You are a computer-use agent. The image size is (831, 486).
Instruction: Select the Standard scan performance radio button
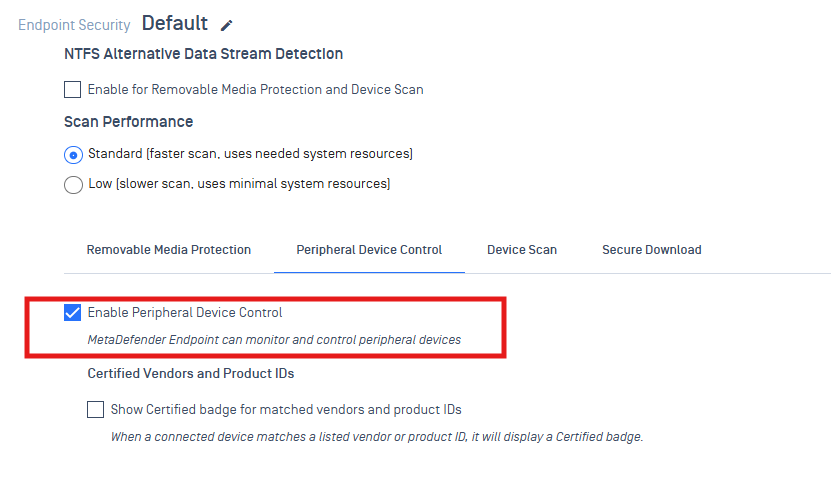coord(73,155)
